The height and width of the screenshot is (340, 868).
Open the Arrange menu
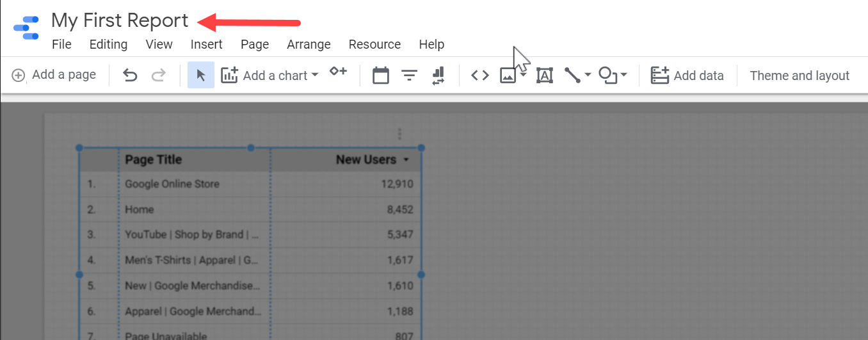(x=309, y=44)
